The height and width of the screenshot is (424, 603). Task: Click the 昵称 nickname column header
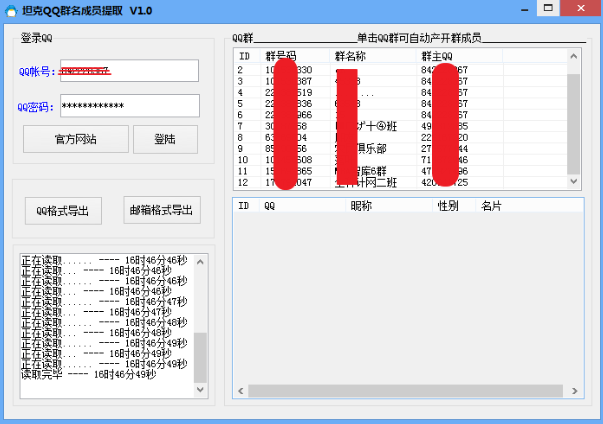(389, 206)
